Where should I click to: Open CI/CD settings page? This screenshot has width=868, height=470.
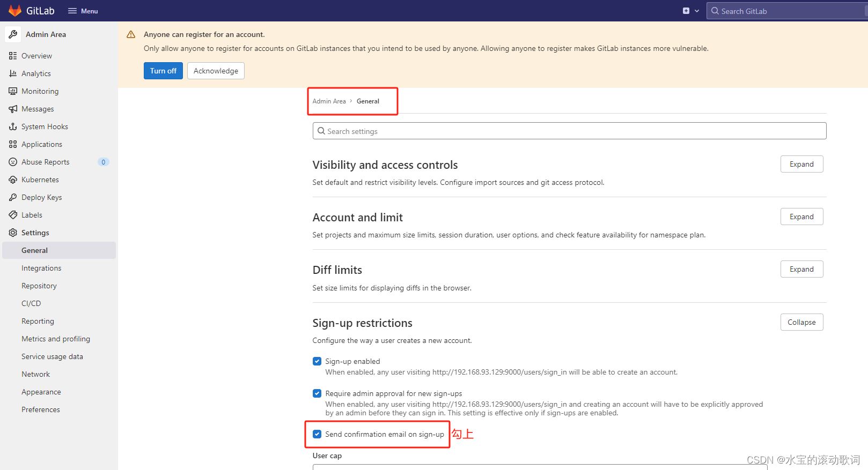31,303
